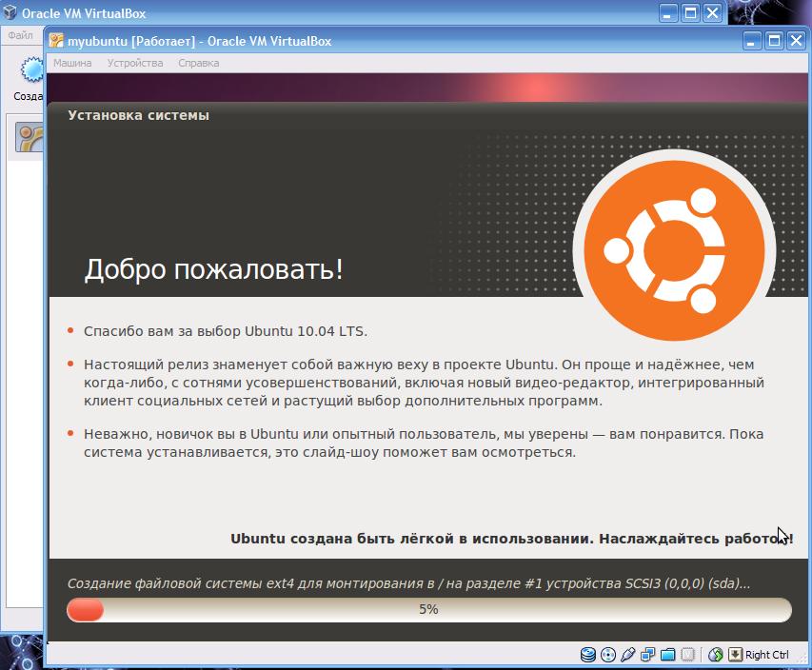Maximize the myubuntu VM window
The width and height of the screenshot is (812, 670).
click(774, 40)
